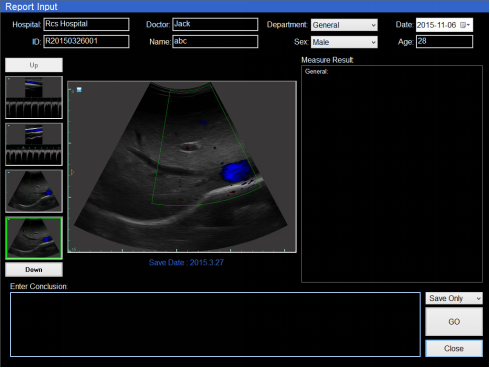The width and height of the screenshot is (490, 368).
Task: Click the Hospital name input field
Action: point(86,24)
